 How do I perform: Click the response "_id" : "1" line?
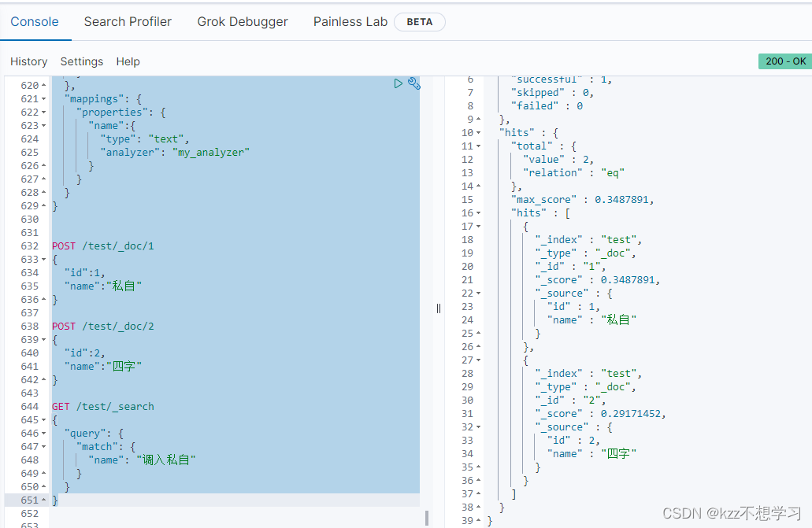click(571, 266)
